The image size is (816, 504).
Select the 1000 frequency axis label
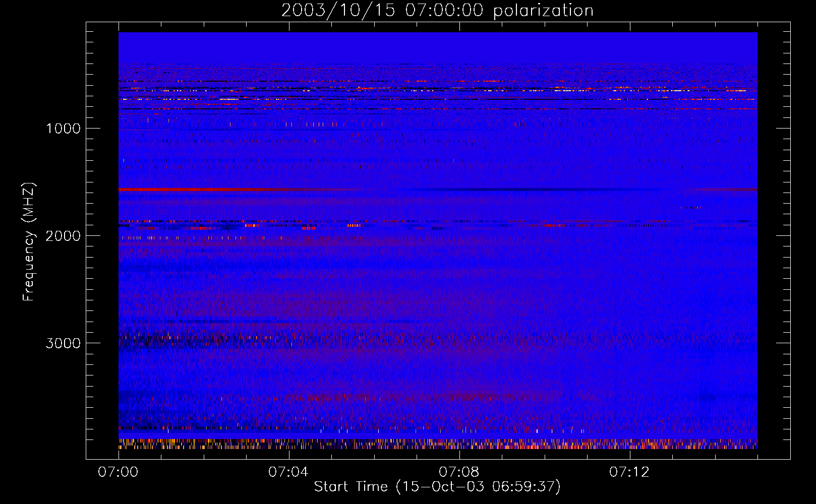(x=63, y=129)
